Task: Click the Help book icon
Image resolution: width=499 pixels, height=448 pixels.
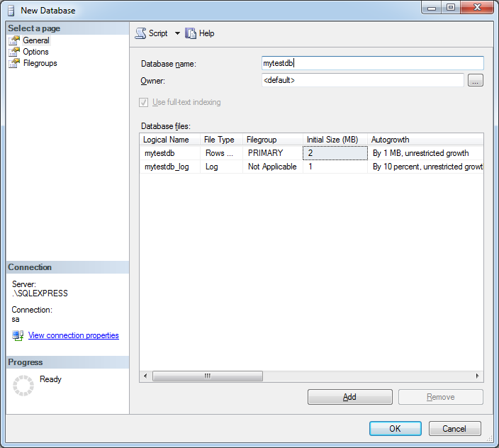Action: pos(191,33)
